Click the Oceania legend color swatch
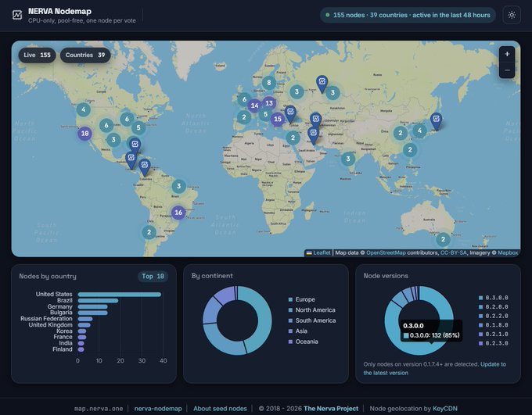This screenshot has height=415, width=532. [290, 342]
